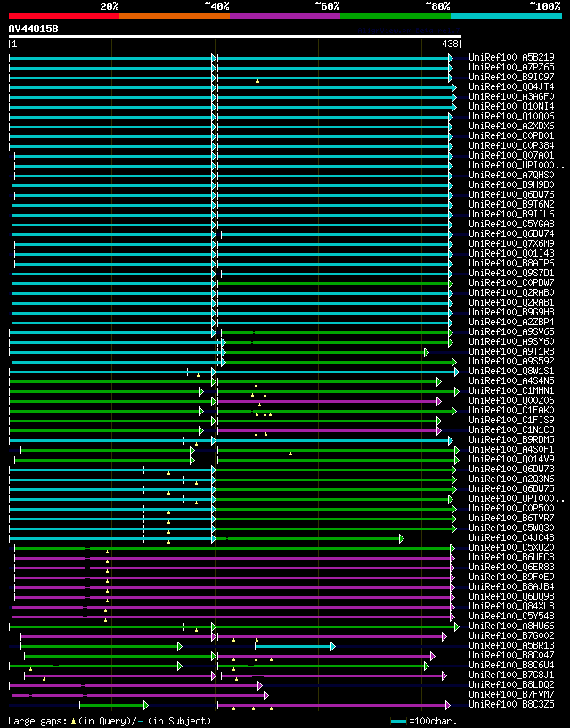Select the UniRef100_C1EAK0 label
570x728 pixels.
tap(511, 410)
